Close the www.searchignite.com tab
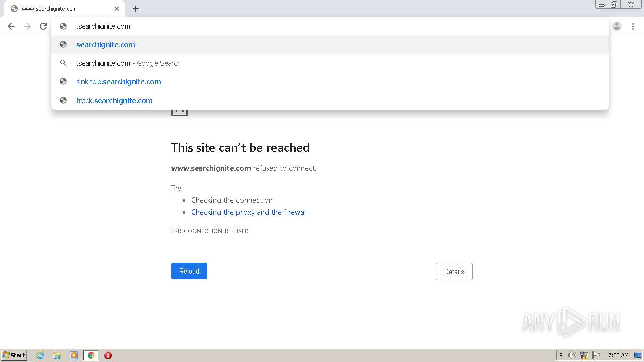Image resolution: width=644 pixels, height=362 pixels. point(117,9)
